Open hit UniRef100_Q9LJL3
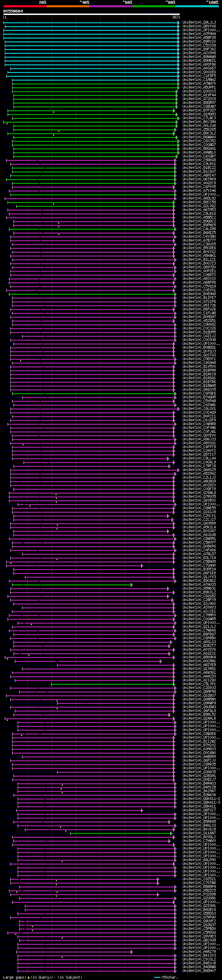 pos(199,23)
